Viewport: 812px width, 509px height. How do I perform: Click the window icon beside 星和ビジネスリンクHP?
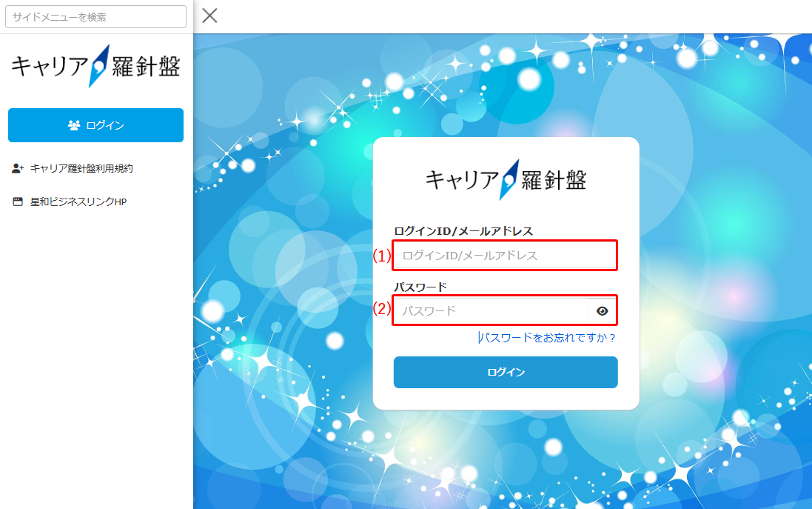pos(18,202)
